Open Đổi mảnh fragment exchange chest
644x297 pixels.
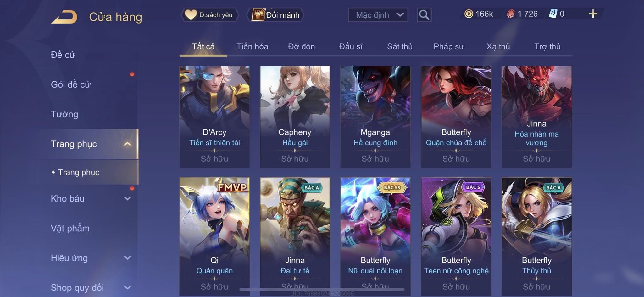click(275, 15)
